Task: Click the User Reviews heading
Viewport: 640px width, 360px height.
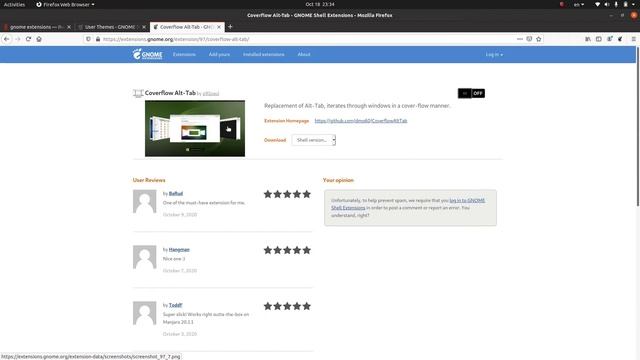Action: pos(149,180)
